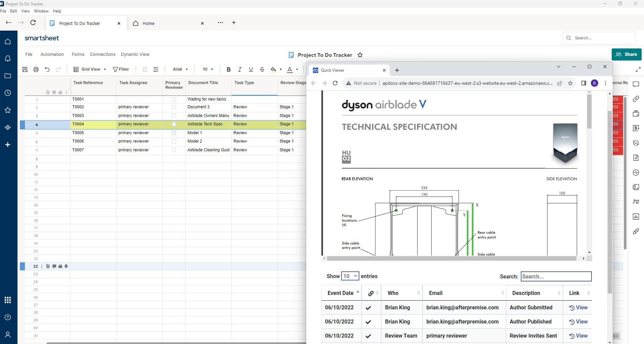The width and height of the screenshot is (644, 344).
Task: Click the event table Search field
Action: tap(556, 276)
